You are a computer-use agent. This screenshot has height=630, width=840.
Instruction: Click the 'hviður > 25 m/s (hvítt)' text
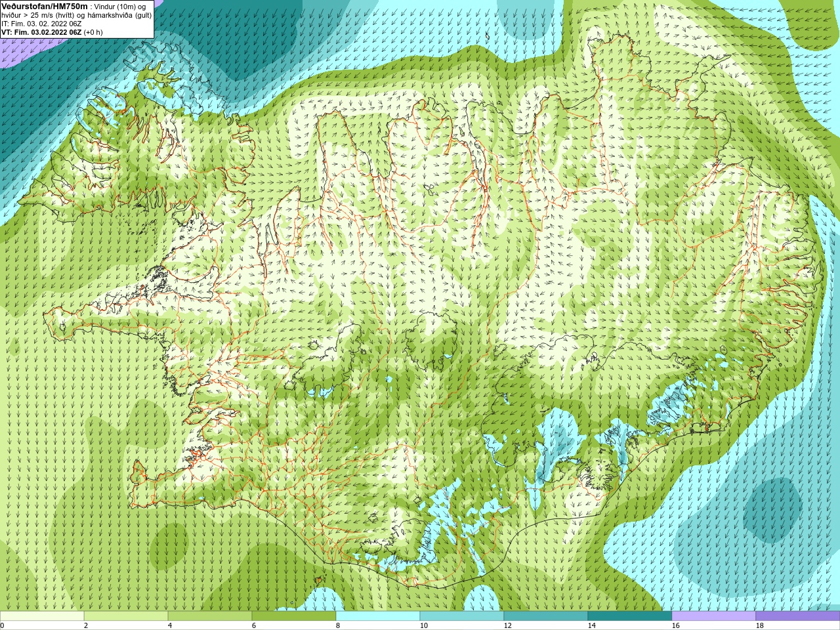click(37, 15)
